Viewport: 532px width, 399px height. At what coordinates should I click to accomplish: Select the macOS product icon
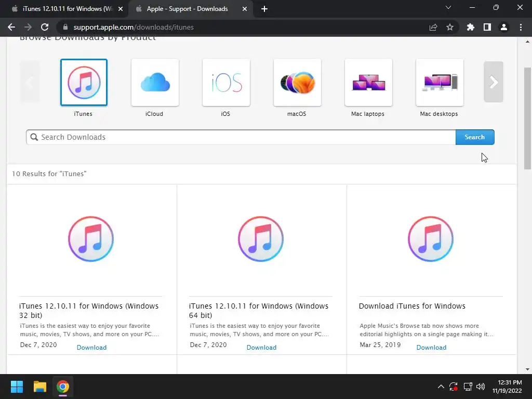[297, 83]
